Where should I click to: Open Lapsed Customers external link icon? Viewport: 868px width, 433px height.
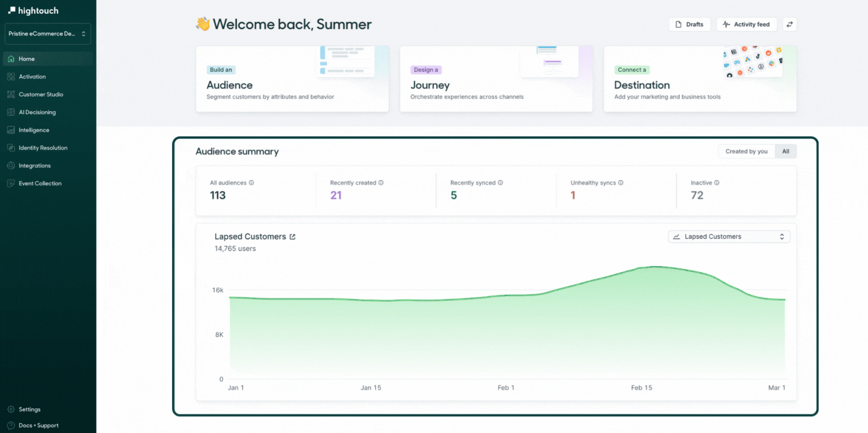click(293, 237)
